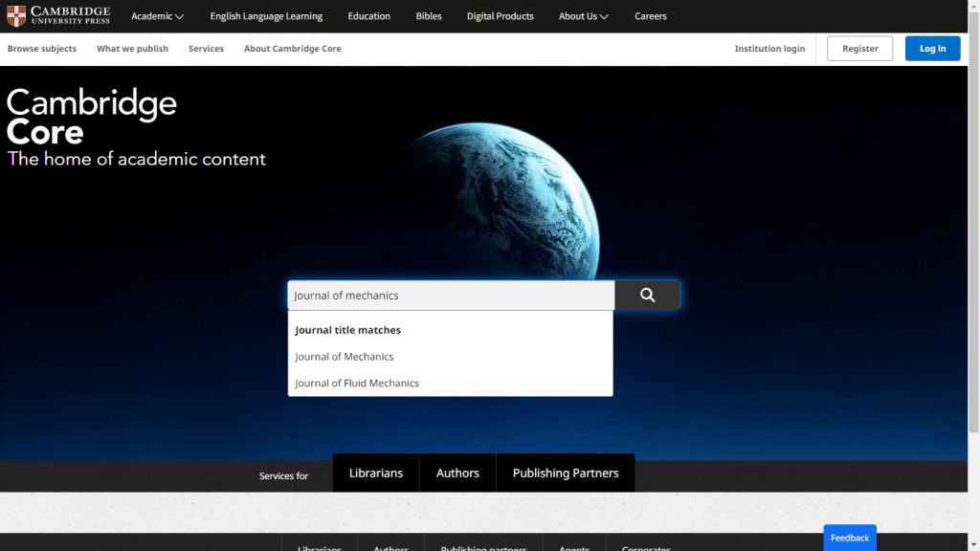Go to the Careers page
980x551 pixels.
(650, 16)
